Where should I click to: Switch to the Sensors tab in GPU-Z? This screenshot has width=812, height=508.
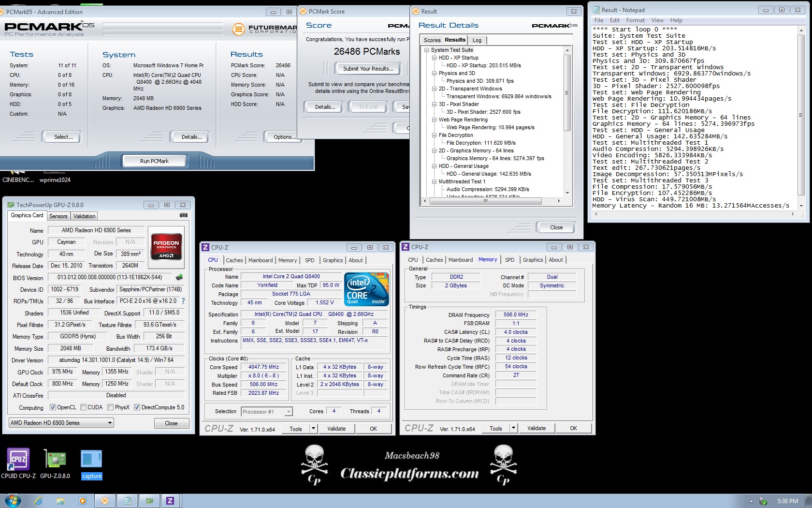pyautogui.click(x=58, y=216)
